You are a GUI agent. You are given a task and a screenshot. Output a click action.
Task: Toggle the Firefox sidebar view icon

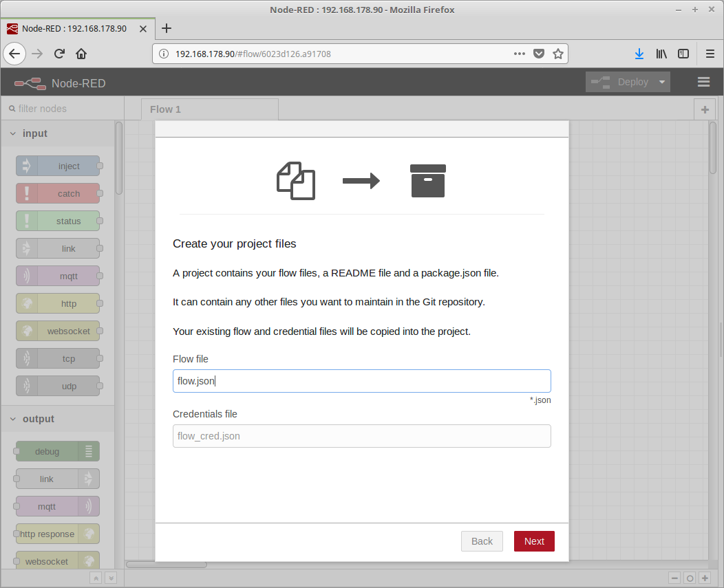point(683,54)
